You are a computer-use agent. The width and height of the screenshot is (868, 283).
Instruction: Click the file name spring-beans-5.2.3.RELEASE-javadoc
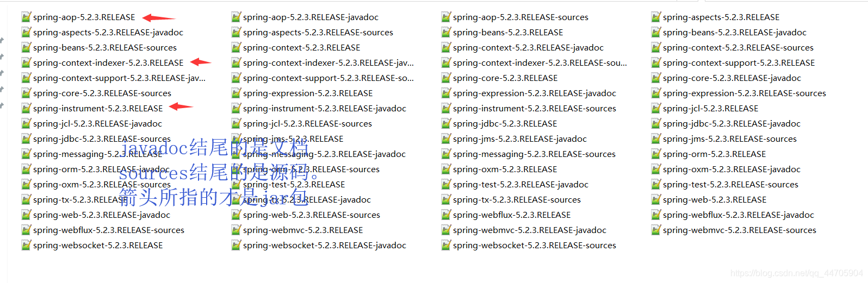(x=735, y=33)
